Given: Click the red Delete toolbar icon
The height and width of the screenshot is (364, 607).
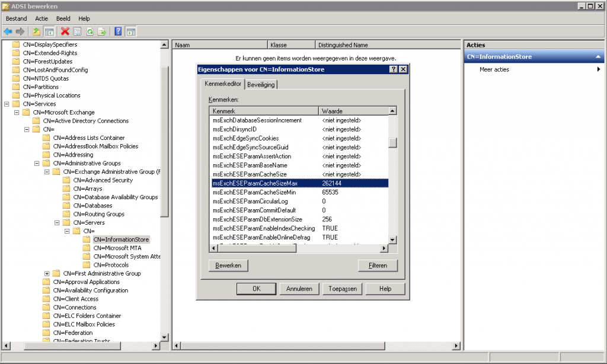Looking at the screenshot, I should pos(65,31).
